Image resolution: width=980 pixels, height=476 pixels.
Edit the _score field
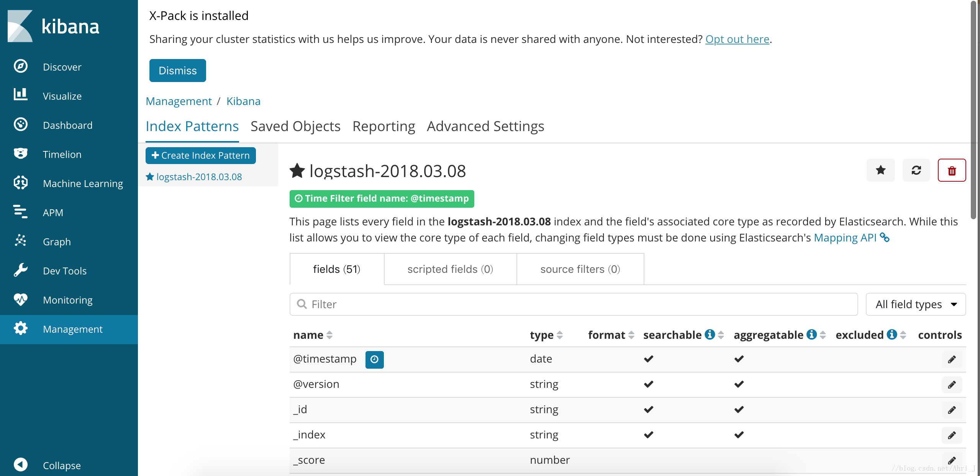tap(952, 461)
